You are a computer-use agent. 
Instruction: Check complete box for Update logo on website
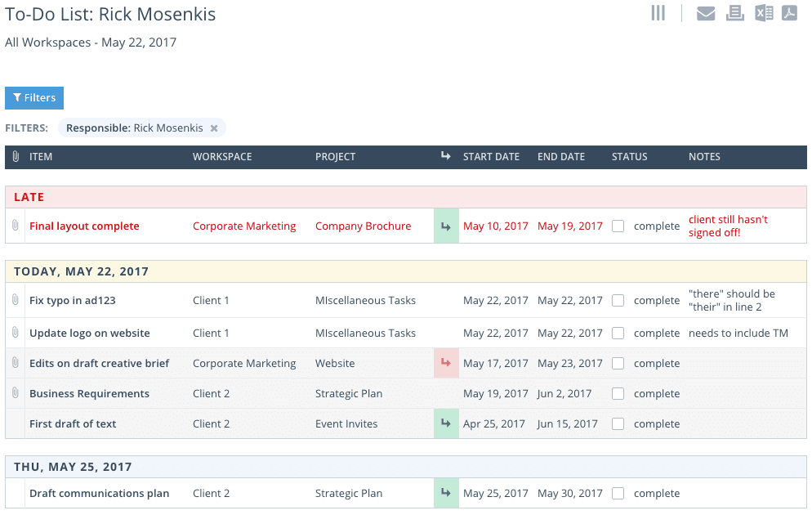tap(618, 334)
